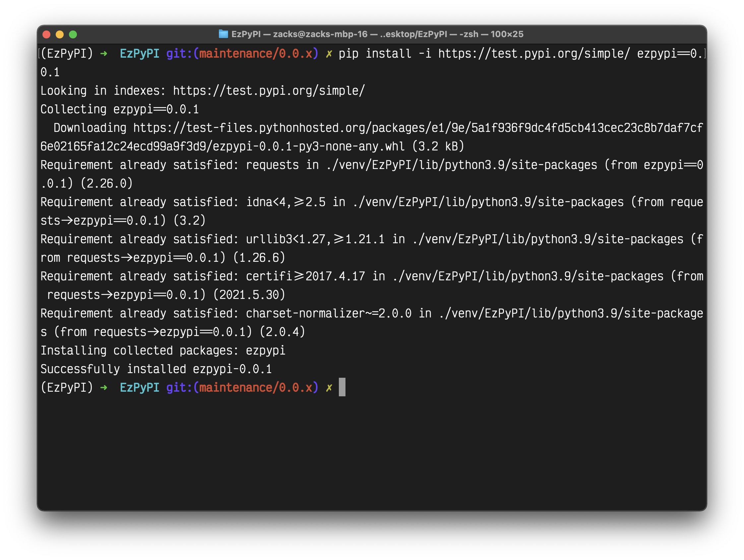Click the gray block cursor at prompt
Image resolution: width=744 pixels, height=560 pixels.
[x=342, y=387]
